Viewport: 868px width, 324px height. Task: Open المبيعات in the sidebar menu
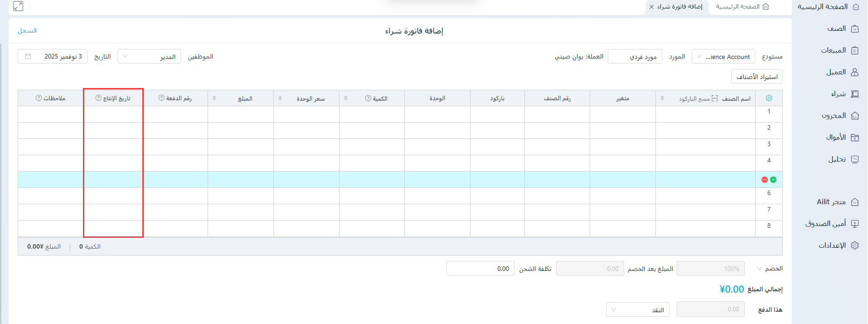tap(839, 50)
